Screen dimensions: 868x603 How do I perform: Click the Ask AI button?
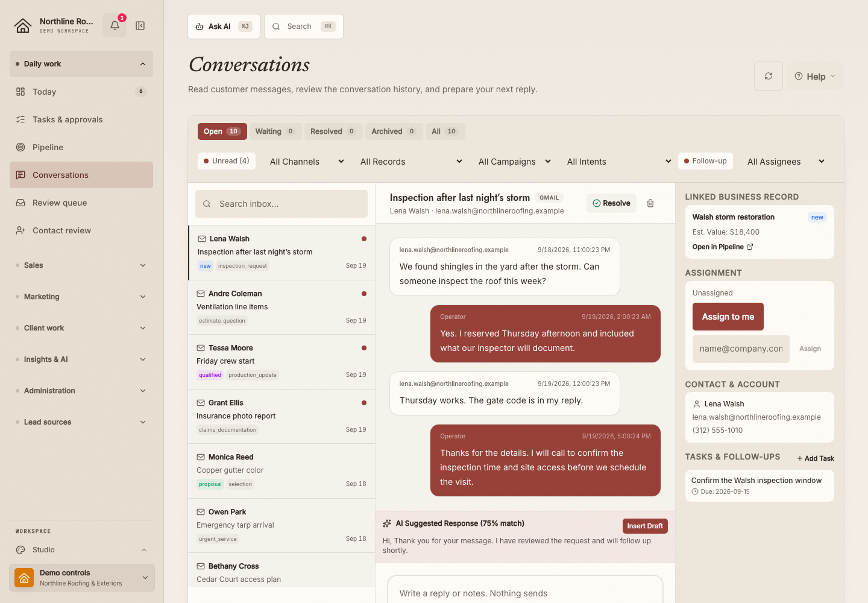tap(224, 27)
